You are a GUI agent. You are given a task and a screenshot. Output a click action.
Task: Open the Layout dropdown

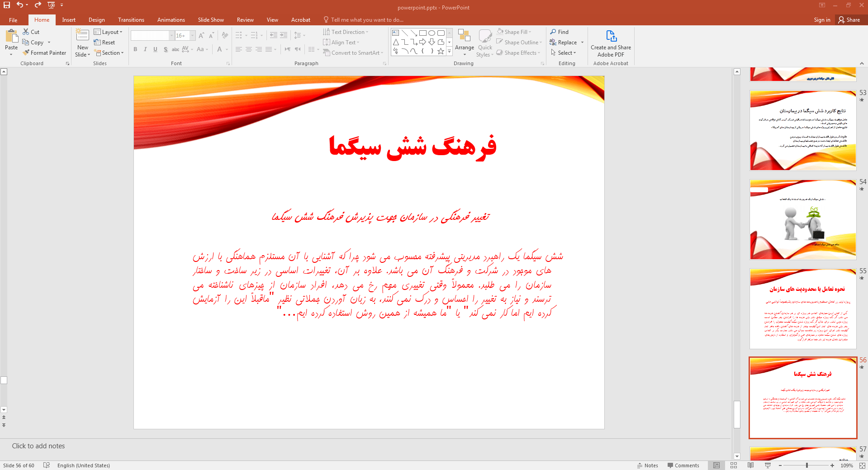point(108,32)
